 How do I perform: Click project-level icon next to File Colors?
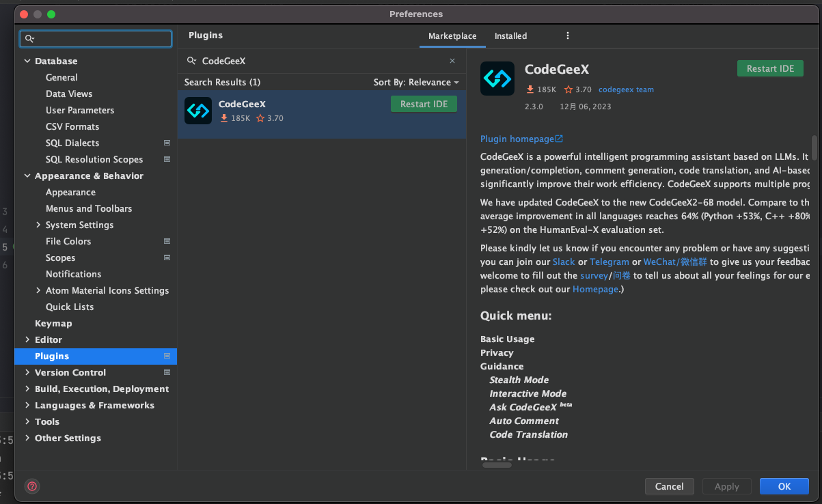[x=167, y=241]
